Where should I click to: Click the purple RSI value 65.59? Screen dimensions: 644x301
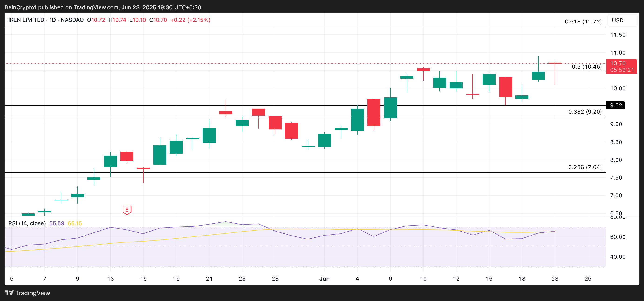(x=57, y=223)
